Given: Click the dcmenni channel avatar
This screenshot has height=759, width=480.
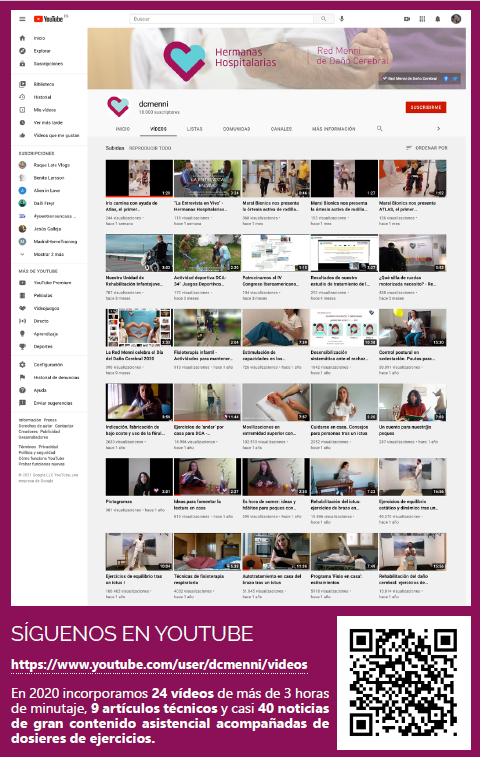Looking at the screenshot, I should (x=118, y=106).
